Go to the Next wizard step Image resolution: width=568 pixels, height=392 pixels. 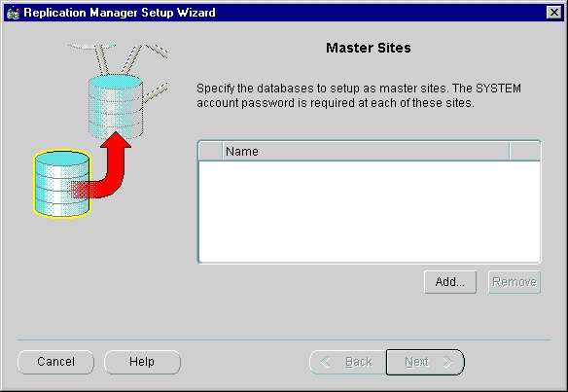click(425, 362)
